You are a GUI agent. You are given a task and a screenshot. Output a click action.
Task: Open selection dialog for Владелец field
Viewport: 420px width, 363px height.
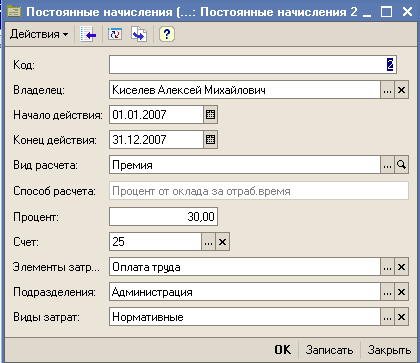pos(387,90)
